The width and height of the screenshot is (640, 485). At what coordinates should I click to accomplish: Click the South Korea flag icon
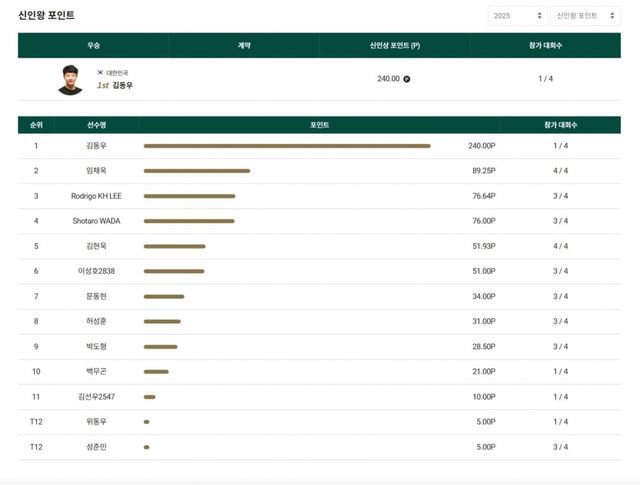(x=100, y=72)
